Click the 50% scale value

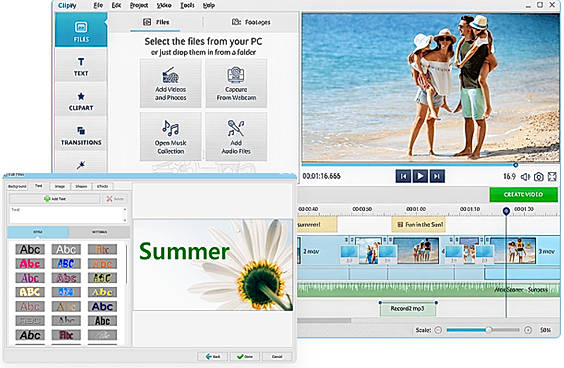click(x=545, y=330)
